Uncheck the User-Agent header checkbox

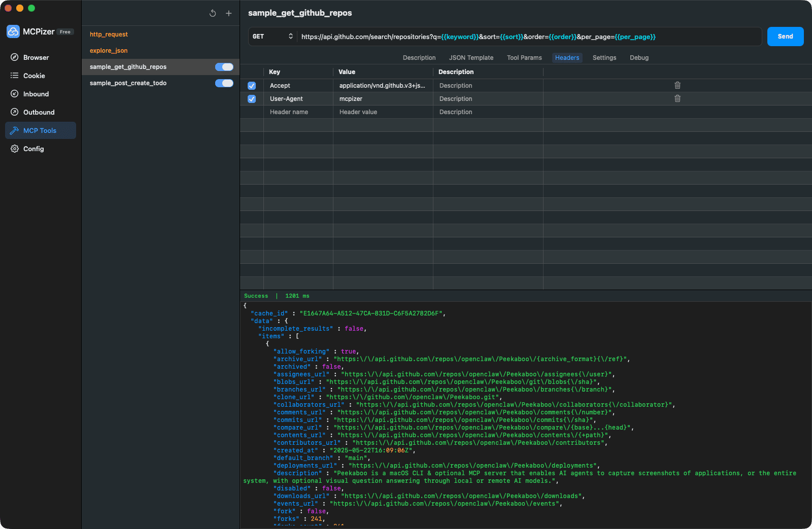(x=252, y=99)
